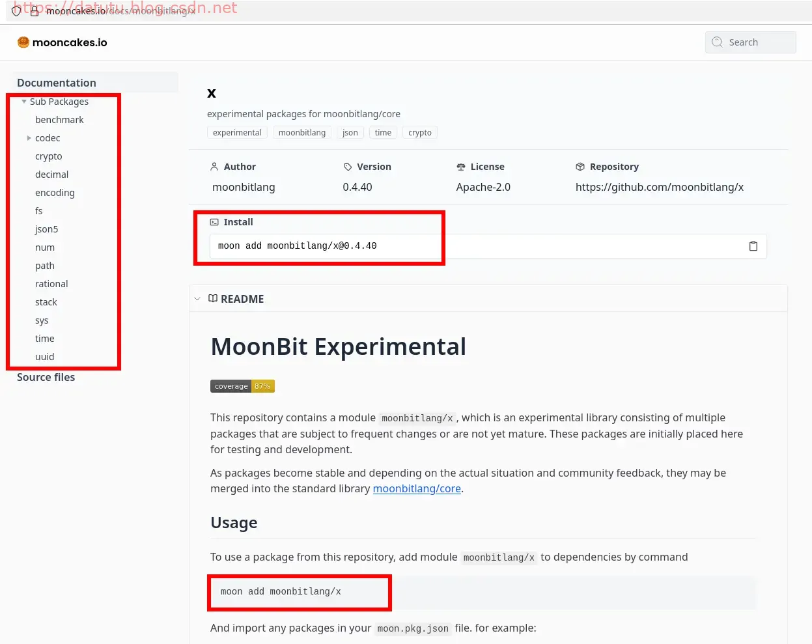Collapse the README section chevron
This screenshot has height=644, width=812.
click(x=197, y=299)
